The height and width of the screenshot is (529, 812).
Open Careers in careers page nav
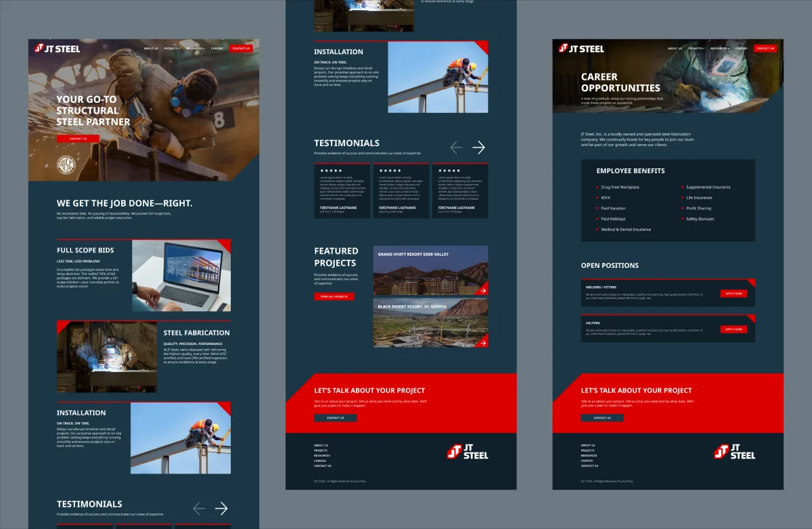pyautogui.click(x=742, y=49)
